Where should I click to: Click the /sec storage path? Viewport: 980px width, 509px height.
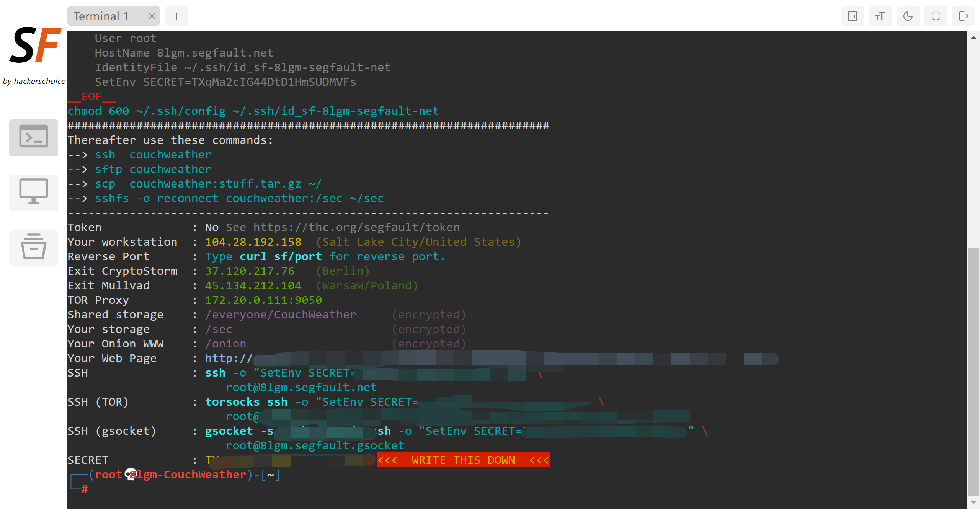[219, 329]
